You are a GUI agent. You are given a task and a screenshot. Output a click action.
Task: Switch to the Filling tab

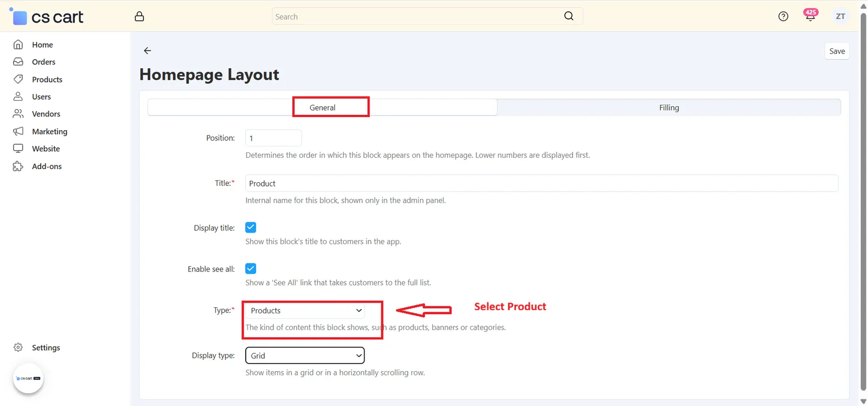669,107
